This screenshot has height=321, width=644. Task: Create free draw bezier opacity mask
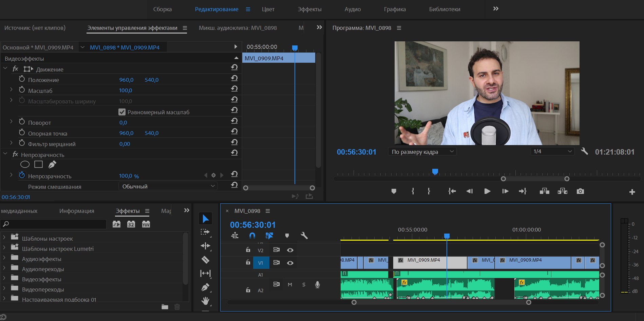[52, 164]
